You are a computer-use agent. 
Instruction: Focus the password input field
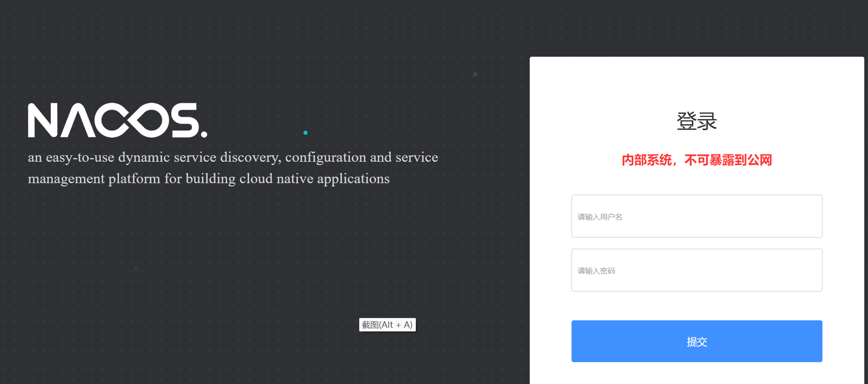pyautogui.click(x=697, y=270)
